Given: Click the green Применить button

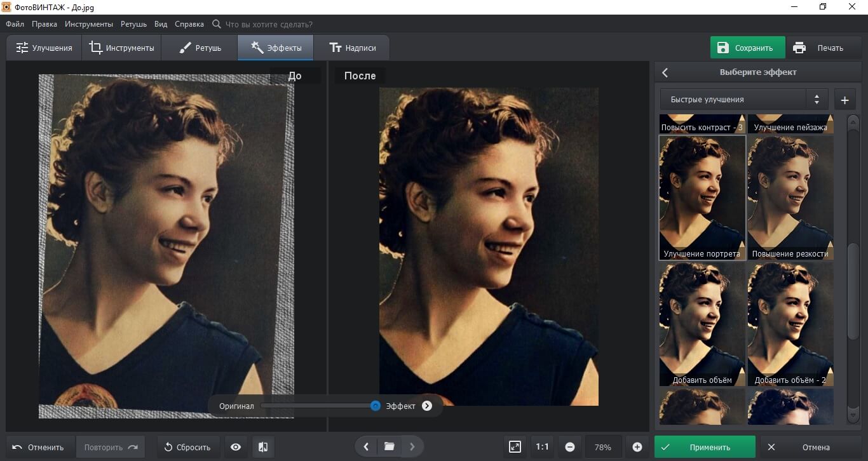Looking at the screenshot, I should click(705, 447).
